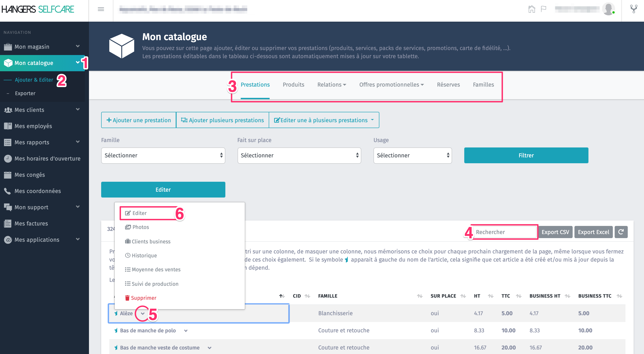
Task: Open the Famille filter dropdown
Action: click(163, 155)
